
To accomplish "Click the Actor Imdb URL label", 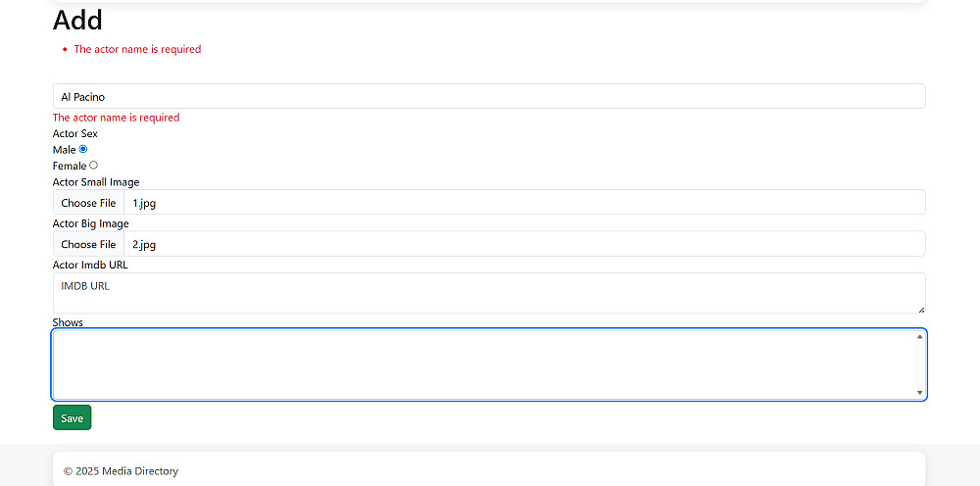I will (90, 265).
